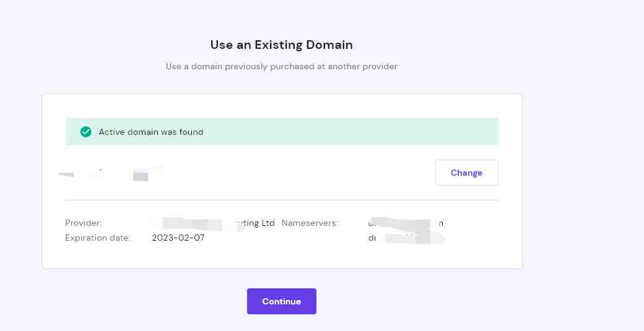The width and height of the screenshot is (644, 331).
Task: Select the 'Active domain was found' message
Action: tap(151, 132)
